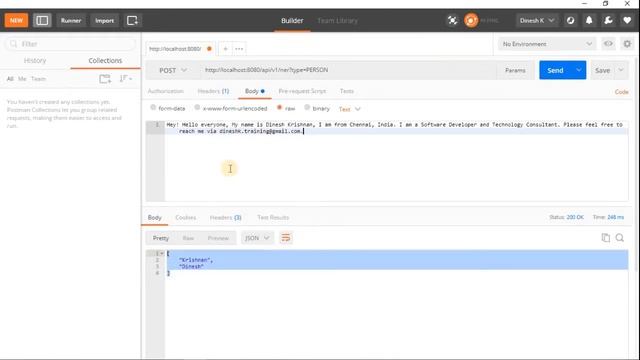
Task: Click the interceptor satellite icon
Action: 452,20
